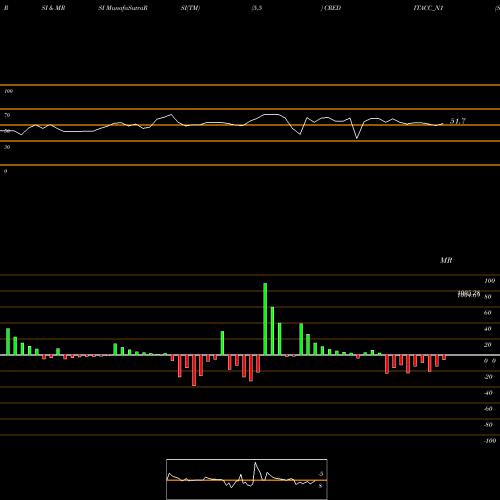Click the MR axis label '60'
The image size is (500, 500).
(488, 313)
